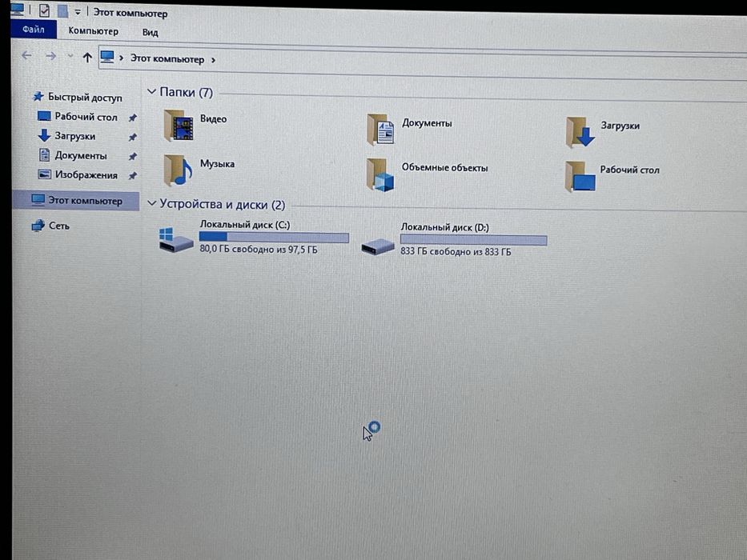This screenshot has width=747, height=560.
Task: Open the Документы folder icon in Папки
Action: (x=380, y=129)
